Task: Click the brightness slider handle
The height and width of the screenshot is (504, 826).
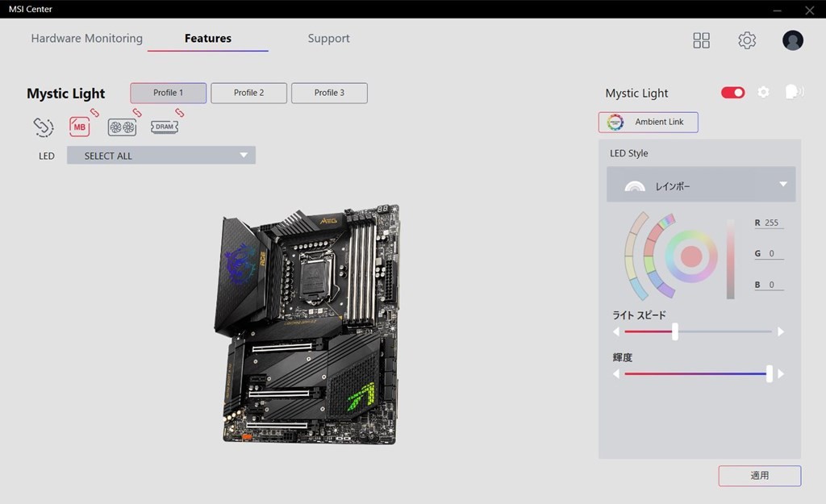Action: [x=769, y=374]
